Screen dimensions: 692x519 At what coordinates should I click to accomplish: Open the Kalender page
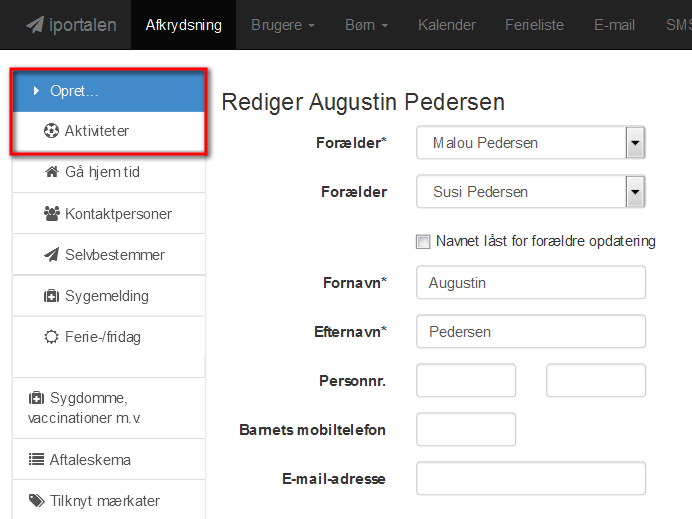447,25
